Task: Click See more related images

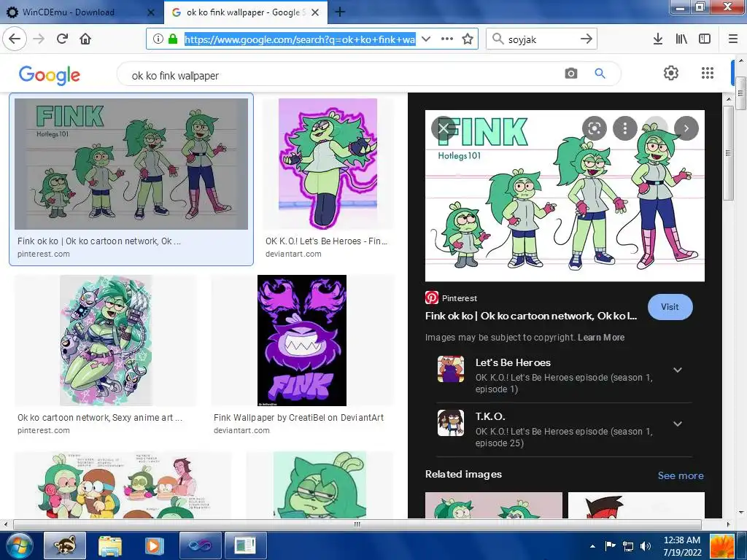Action: pyautogui.click(x=681, y=475)
